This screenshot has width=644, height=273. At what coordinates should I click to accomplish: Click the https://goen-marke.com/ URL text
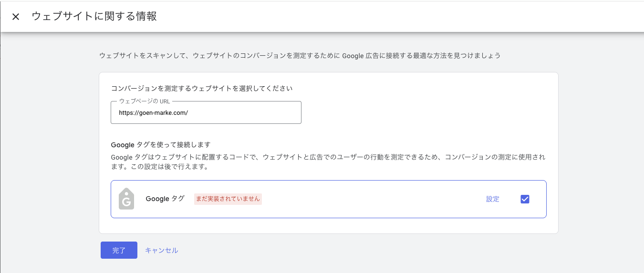154,113
